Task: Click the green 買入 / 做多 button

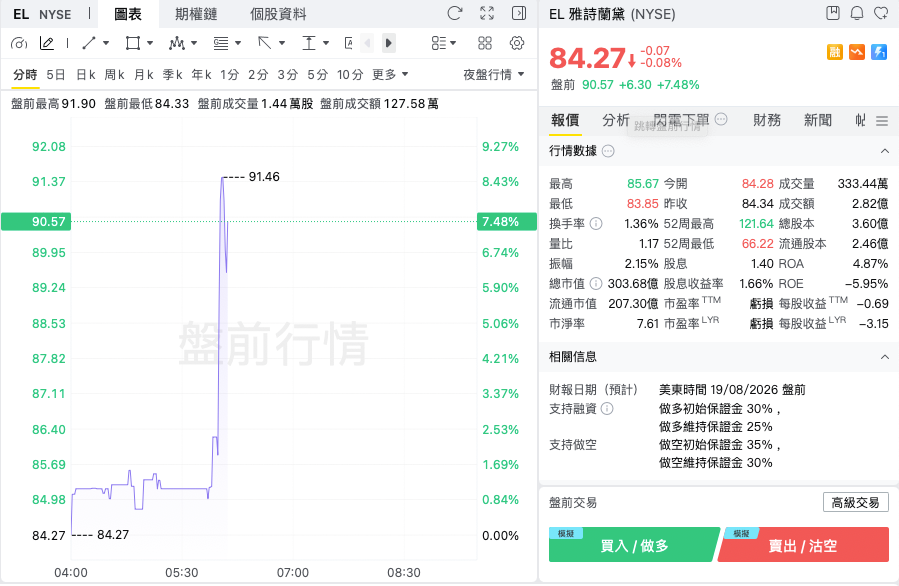Action: click(634, 545)
